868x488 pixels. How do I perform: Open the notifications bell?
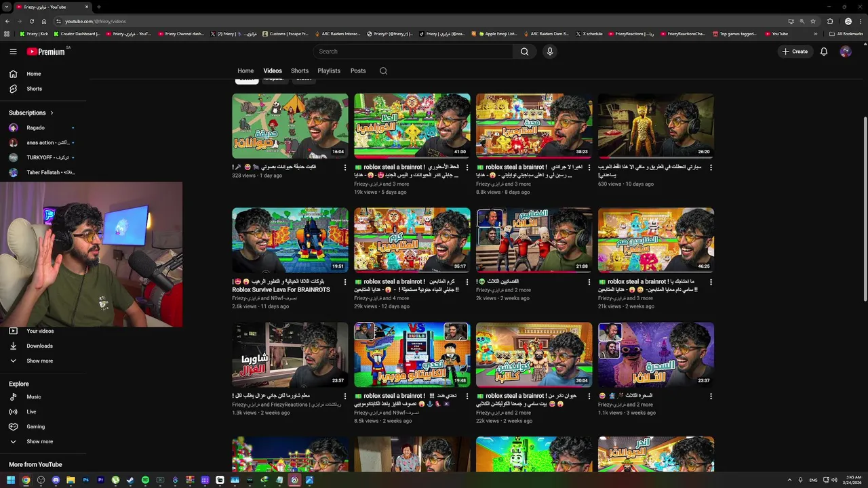pos(824,52)
